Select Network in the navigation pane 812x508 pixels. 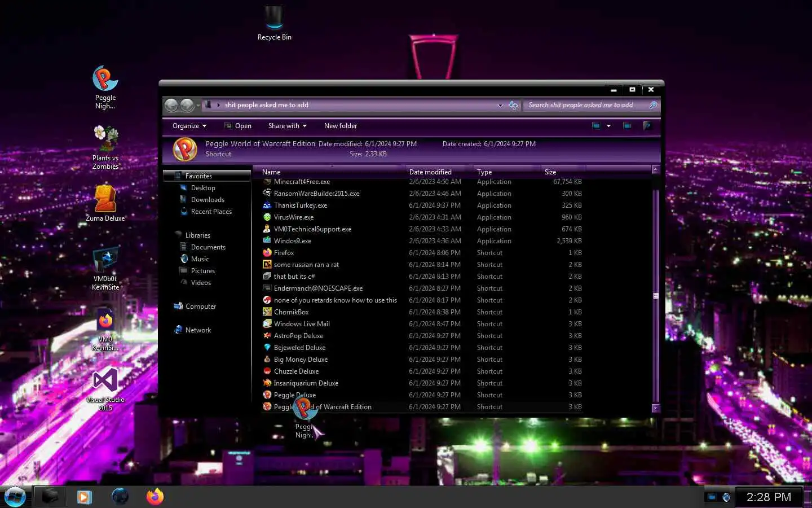point(198,330)
